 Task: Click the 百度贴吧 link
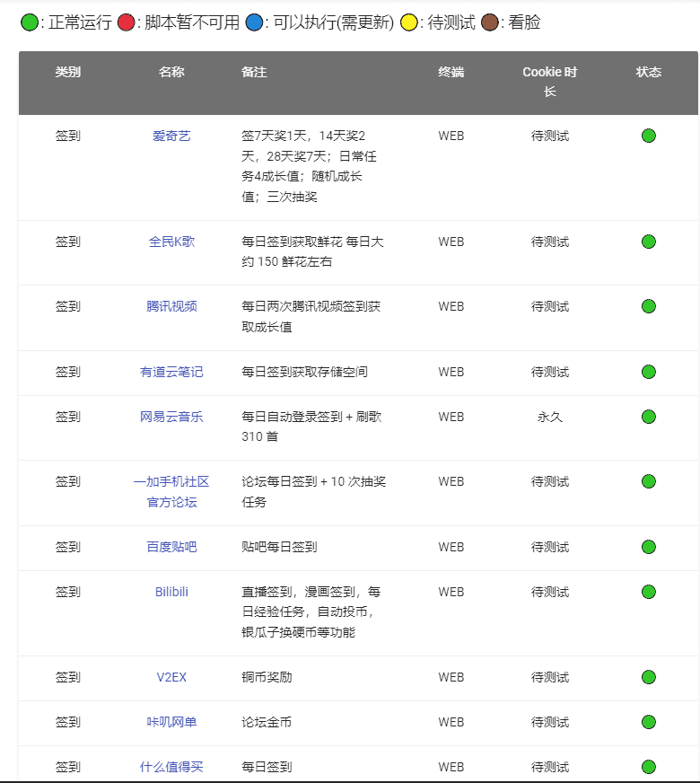tap(171, 547)
